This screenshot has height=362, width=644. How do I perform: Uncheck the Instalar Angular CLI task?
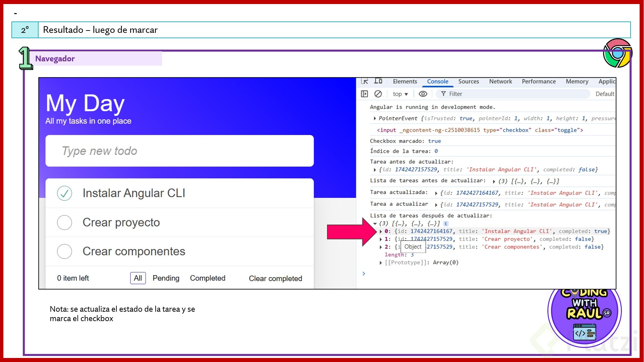[64, 193]
